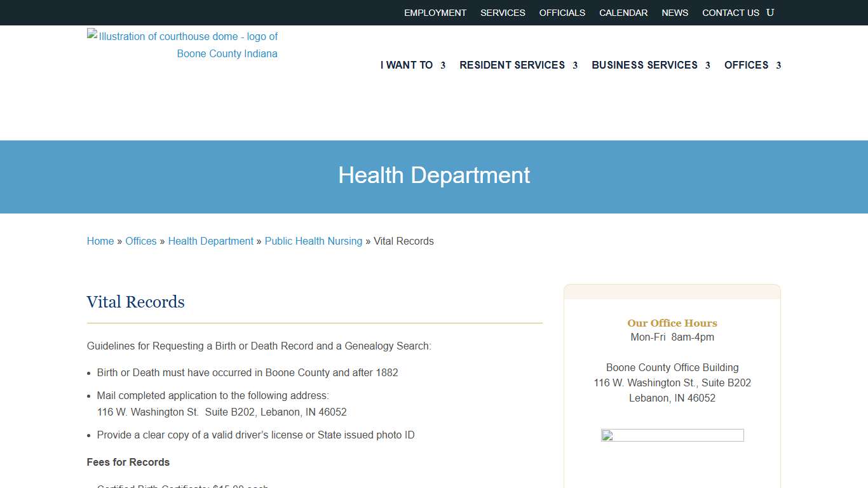Open the Employment top menu item
This screenshot has width=868, height=488.
point(435,13)
